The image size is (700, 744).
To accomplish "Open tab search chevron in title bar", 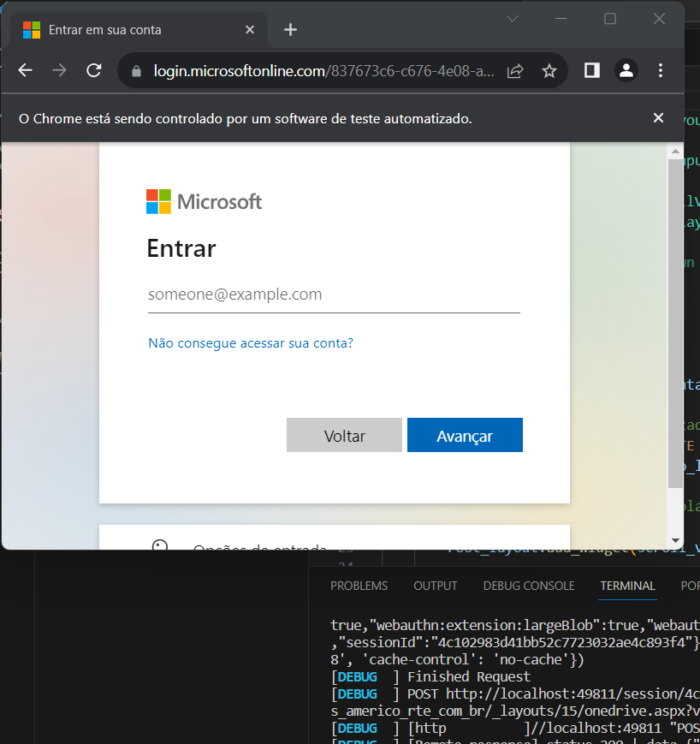I will pyautogui.click(x=513, y=19).
